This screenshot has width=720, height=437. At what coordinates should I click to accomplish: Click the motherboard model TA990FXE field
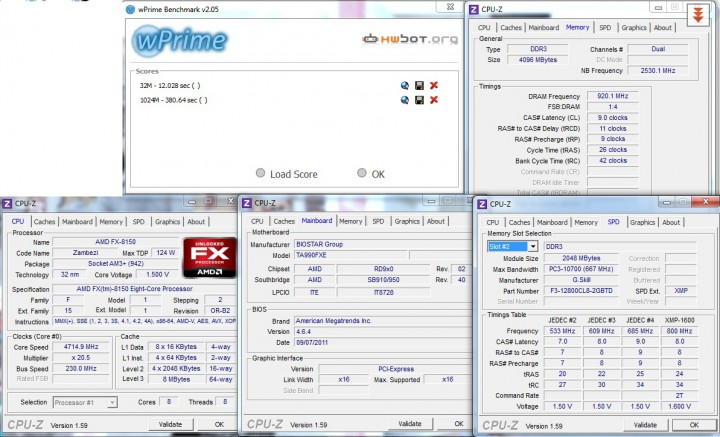tap(350, 255)
